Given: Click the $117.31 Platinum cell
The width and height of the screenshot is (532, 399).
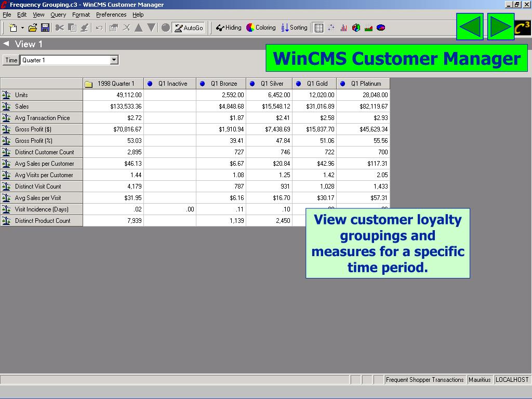Looking at the screenshot, I should (x=363, y=164).
